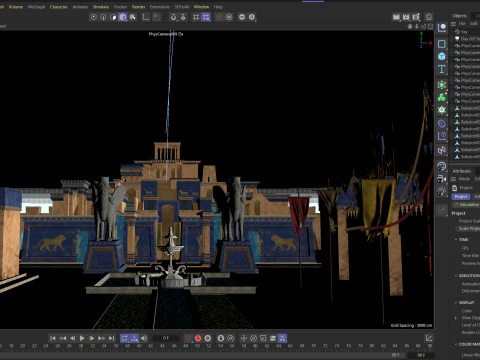
Task: Select the Cube primitive tool
Action: (442, 56)
